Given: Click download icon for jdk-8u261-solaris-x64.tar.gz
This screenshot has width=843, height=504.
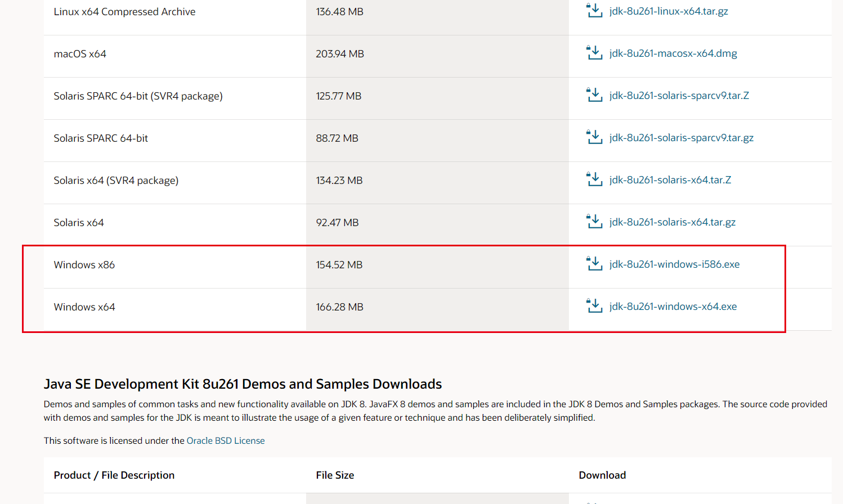Looking at the screenshot, I should tap(594, 222).
